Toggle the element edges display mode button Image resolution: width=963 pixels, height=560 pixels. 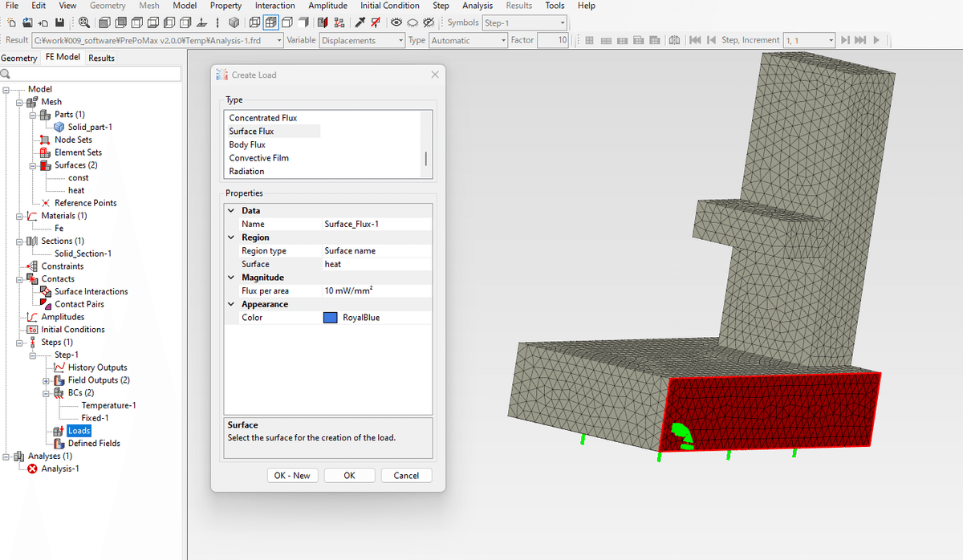(x=270, y=22)
